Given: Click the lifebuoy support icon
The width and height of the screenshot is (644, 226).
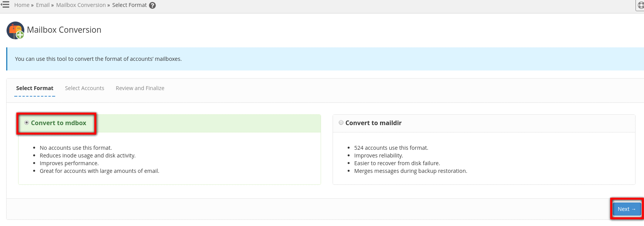Looking at the screenshot, I should 641,5.
